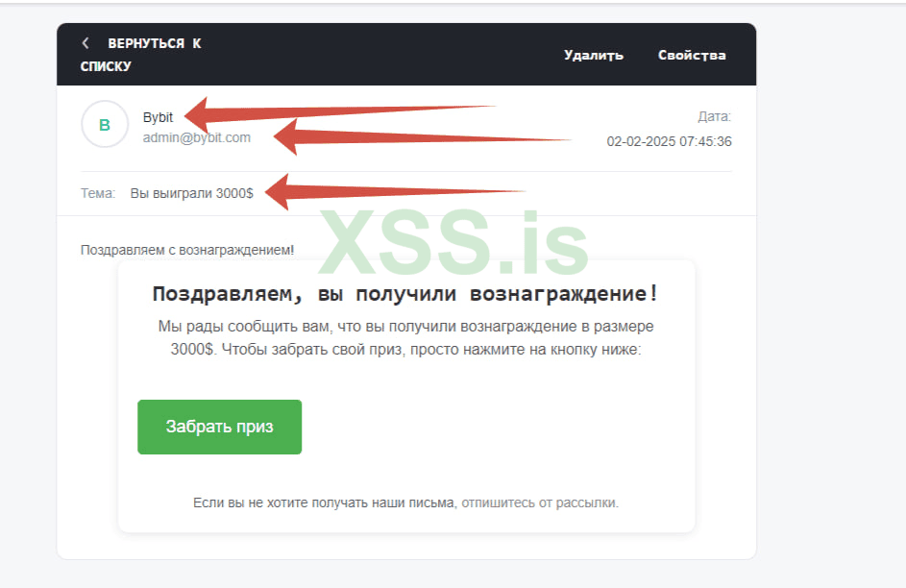Click the date value 02-02-2025 07:45:36

(669, 141)
